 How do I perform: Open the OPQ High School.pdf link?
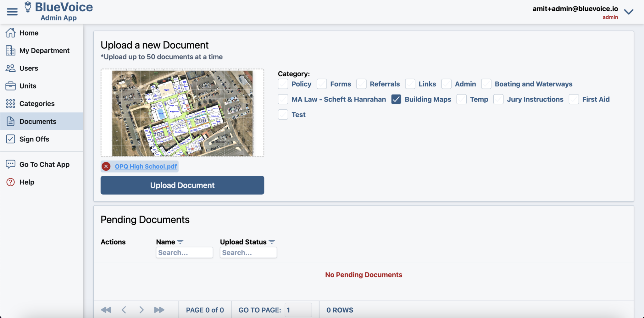click(146, 167)
